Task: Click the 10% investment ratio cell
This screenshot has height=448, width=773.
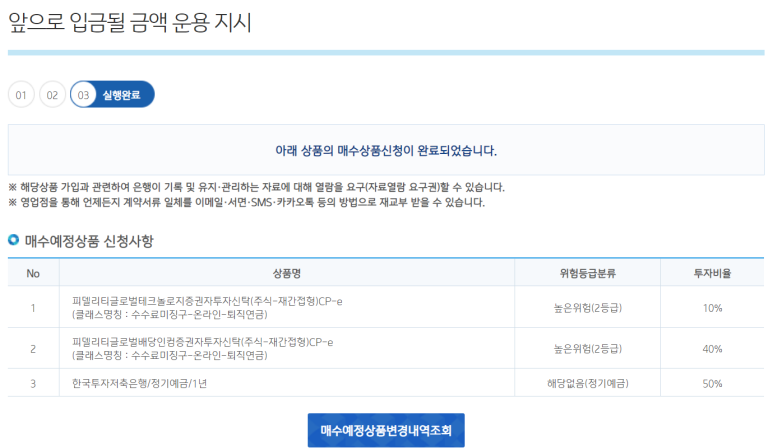Action: (x=712, y=308)
